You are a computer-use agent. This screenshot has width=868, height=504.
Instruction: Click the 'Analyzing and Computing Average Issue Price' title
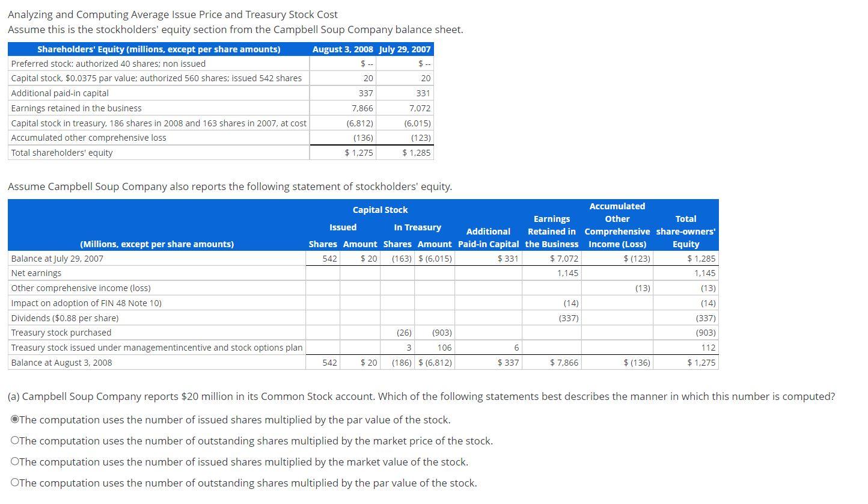(x=173, y=14)
